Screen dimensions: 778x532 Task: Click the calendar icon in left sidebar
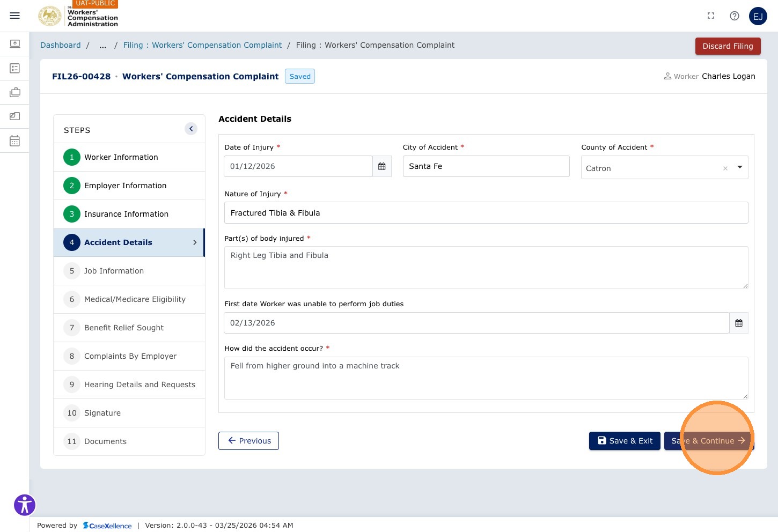(x=15, y=141)
